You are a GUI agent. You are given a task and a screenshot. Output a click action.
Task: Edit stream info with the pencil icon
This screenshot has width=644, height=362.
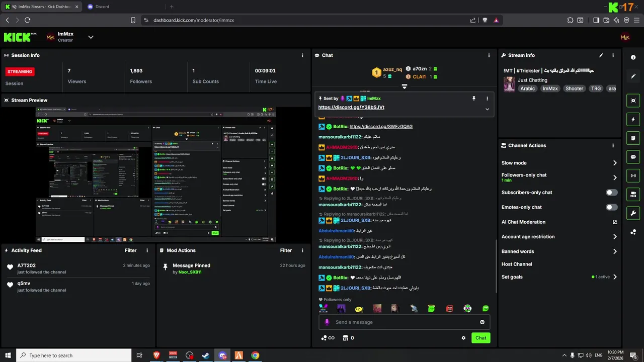tap(601, 55)
